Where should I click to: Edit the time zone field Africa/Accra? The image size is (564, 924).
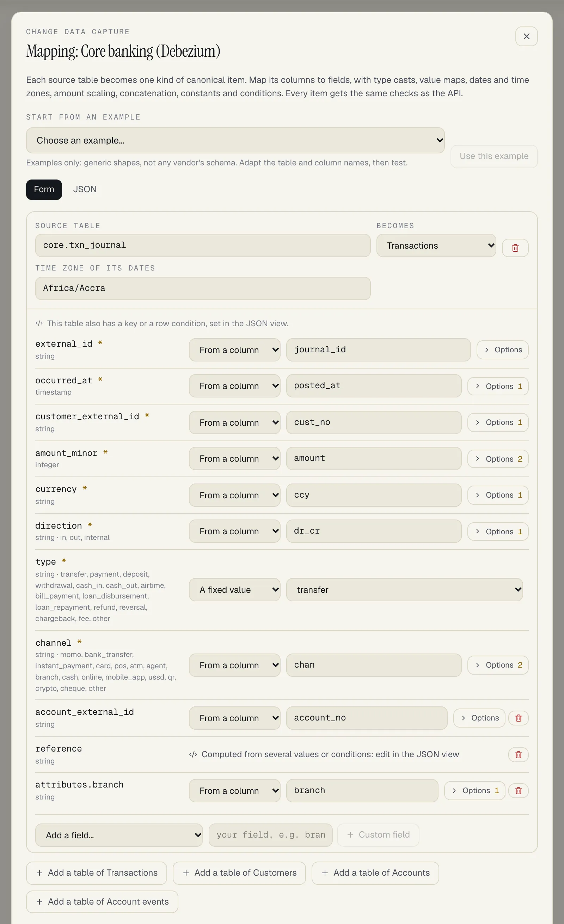click(203, 288)
